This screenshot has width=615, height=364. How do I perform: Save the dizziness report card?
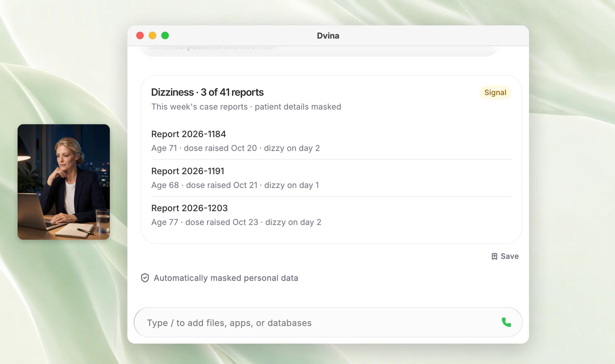pos(505,256)
